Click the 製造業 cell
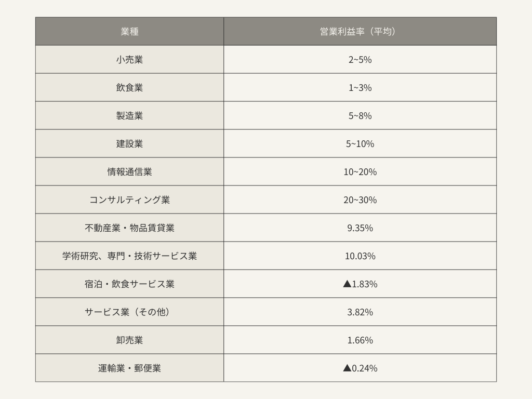The height and width of the screenshot is (399, 532). click(129, 115)
